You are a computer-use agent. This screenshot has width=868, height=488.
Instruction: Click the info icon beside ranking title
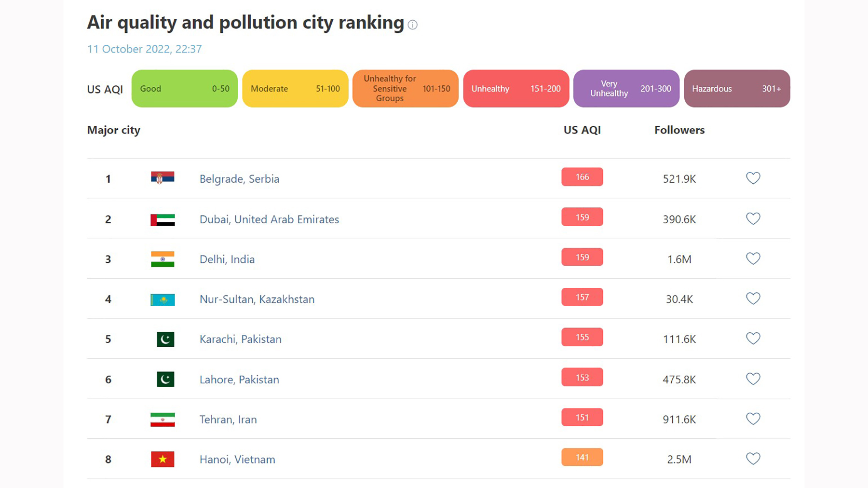tap(412, 25)
